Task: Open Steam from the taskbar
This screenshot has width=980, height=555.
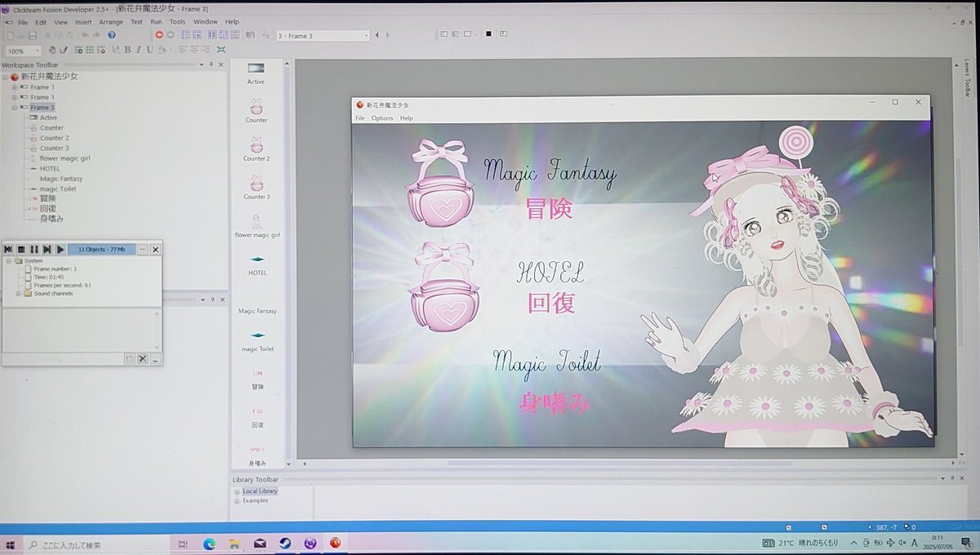Action: click(x=285, y=543)
